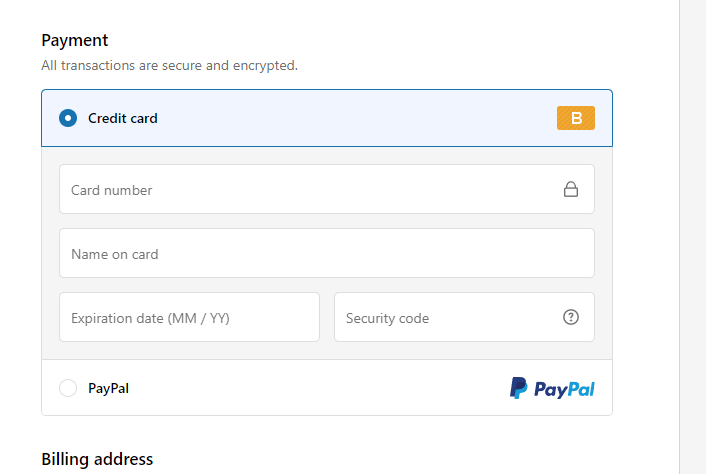Click the Payment section heading
706x474 pixels.
[75, 40]
